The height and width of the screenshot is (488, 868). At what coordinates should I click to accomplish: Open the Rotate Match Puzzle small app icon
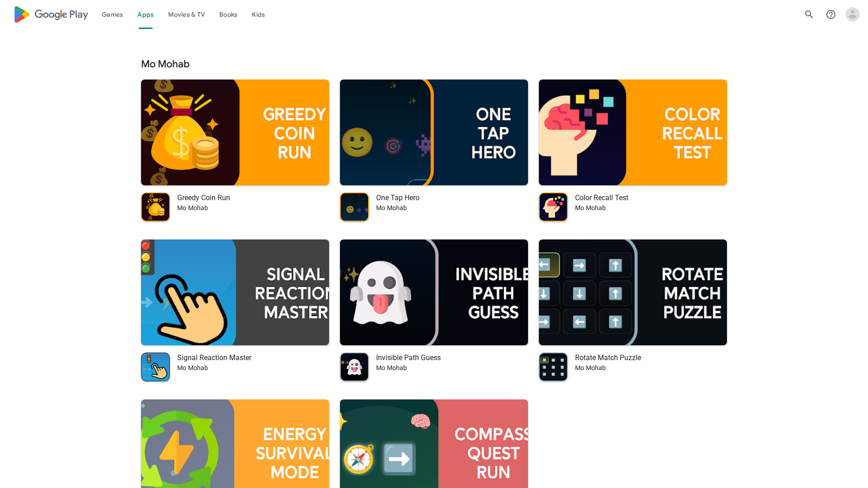[553, 367]
